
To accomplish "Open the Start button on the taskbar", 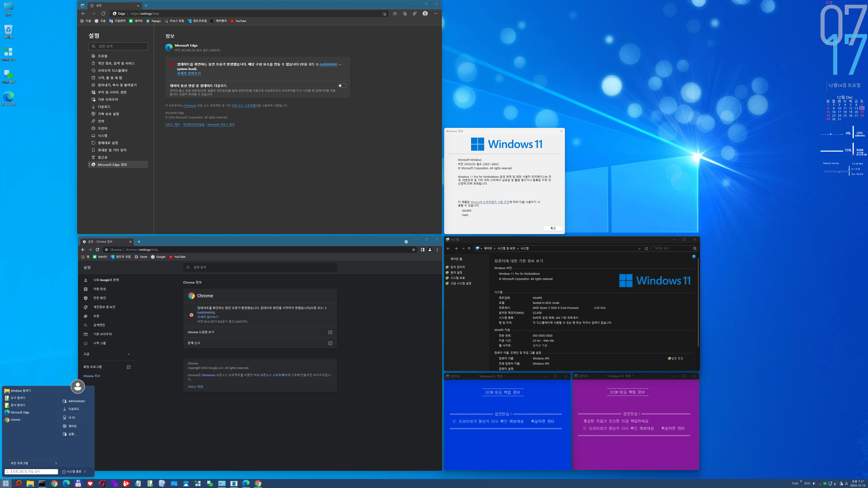I will (x=6, y=483).
